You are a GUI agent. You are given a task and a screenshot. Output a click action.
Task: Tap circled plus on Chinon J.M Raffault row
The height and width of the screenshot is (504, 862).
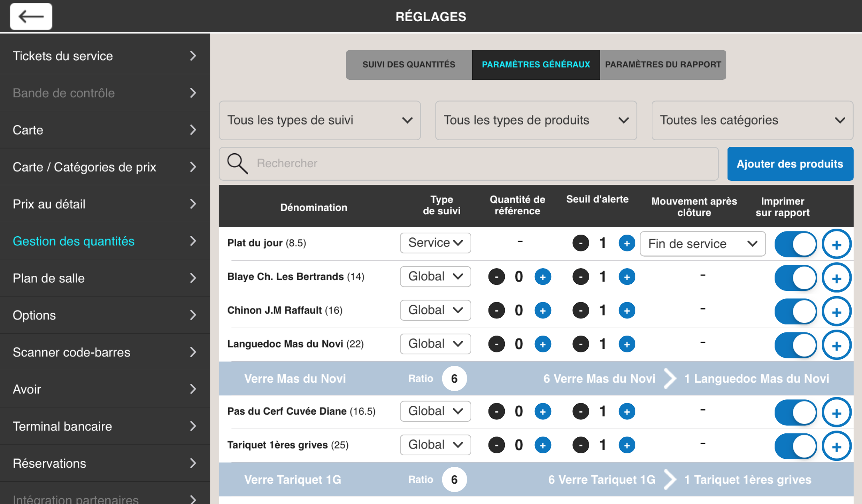pos(836,312)
